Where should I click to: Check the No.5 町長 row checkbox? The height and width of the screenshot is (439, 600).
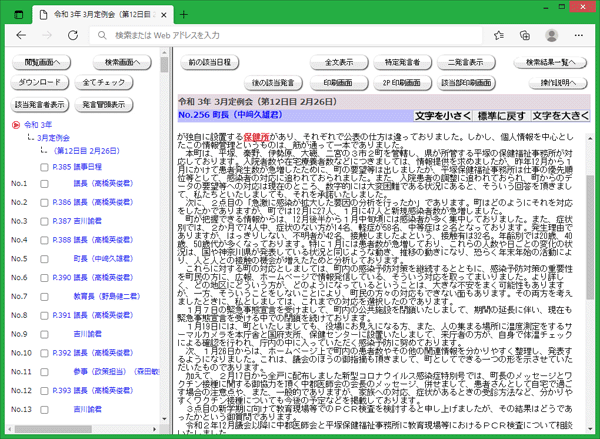tap(44, 259)
